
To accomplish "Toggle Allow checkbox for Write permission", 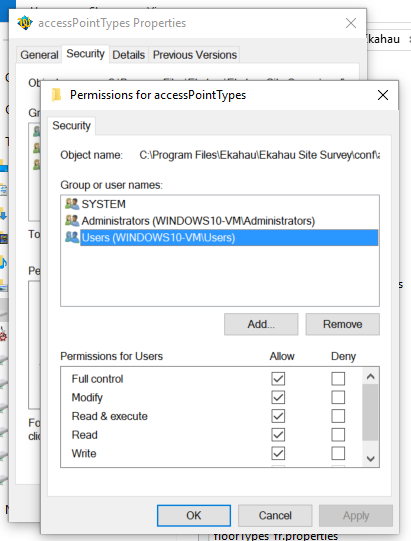I will (x=278, y=453).
